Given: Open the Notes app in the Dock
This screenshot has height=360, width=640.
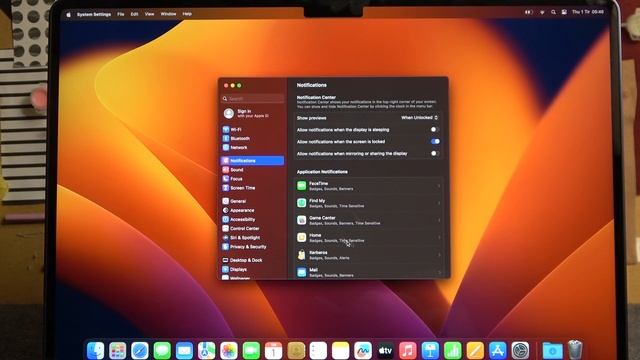Looking at the screenshot, I should point(340,350).
